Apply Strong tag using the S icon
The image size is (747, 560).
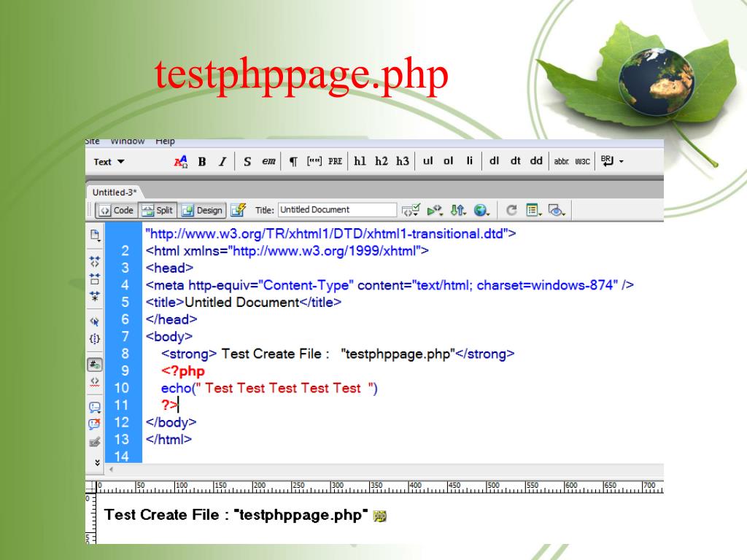pyautogui.click(x=247, y=162)
